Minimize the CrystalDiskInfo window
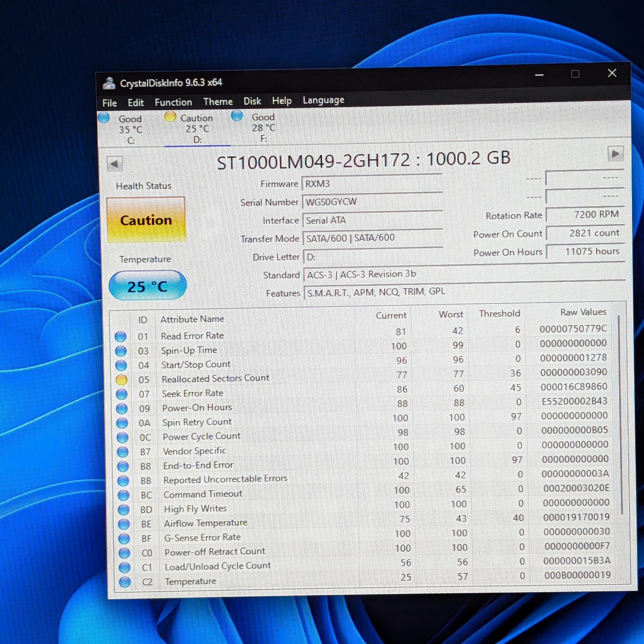The image size is (644, 644). [x=539, y=75]
